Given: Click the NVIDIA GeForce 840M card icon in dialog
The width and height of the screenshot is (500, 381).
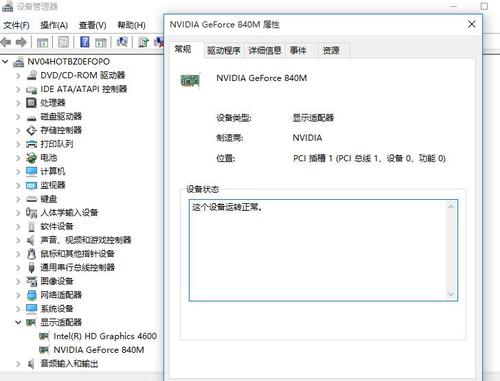Looking at the screenshot, I should 190,81.
